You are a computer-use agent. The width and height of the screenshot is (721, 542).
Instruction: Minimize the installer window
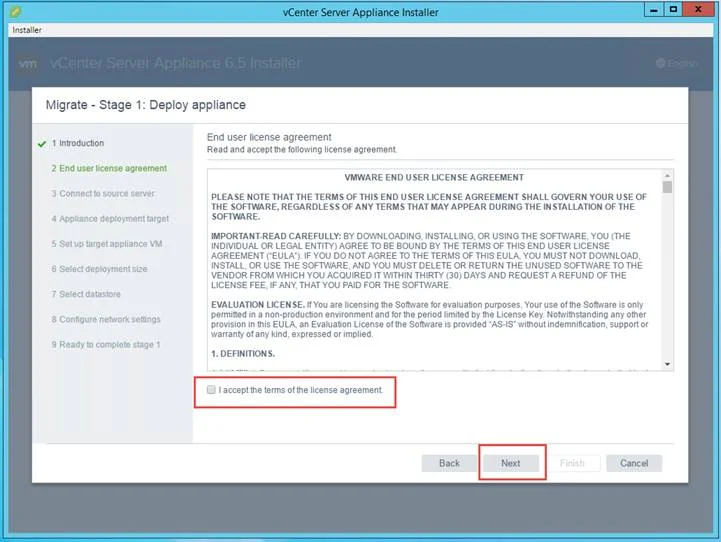654,9
